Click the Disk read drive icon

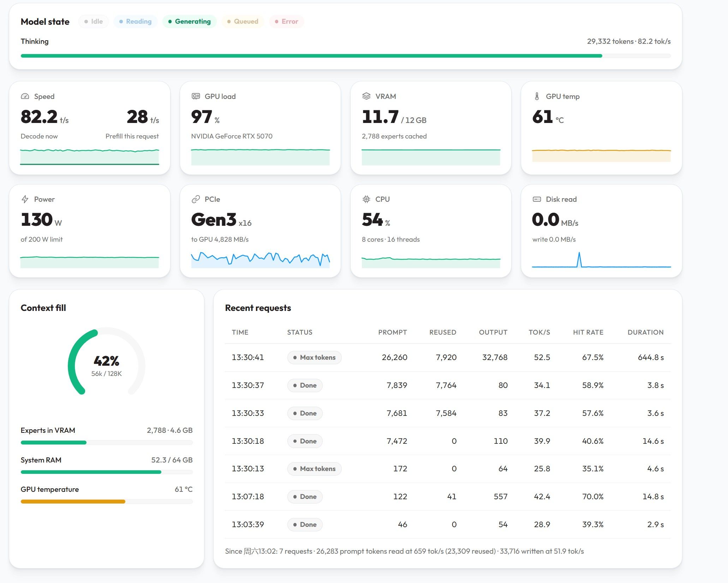pyautogui.click(x=537, y=199)
